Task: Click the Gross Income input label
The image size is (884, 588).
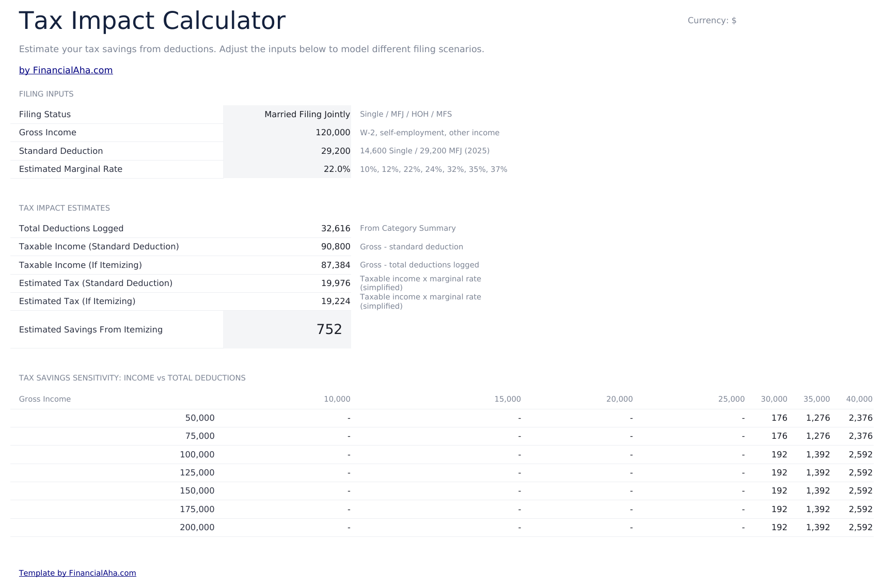Action: (x=48, y=133)
